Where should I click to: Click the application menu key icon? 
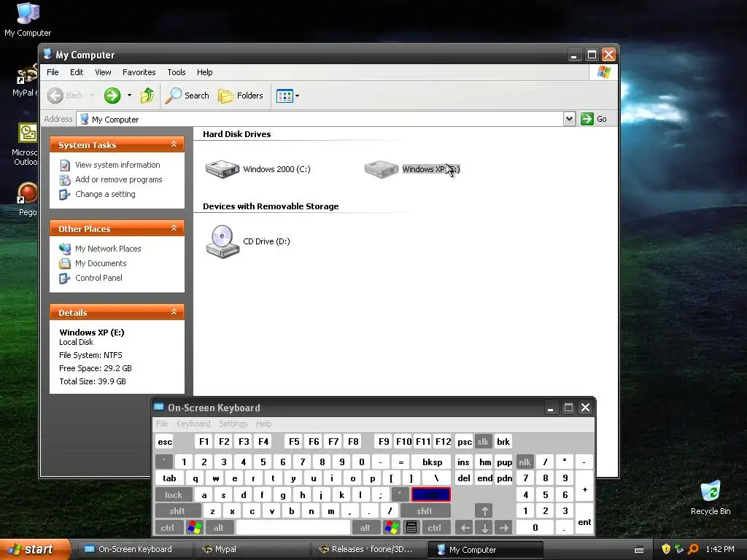pos(411,528)
